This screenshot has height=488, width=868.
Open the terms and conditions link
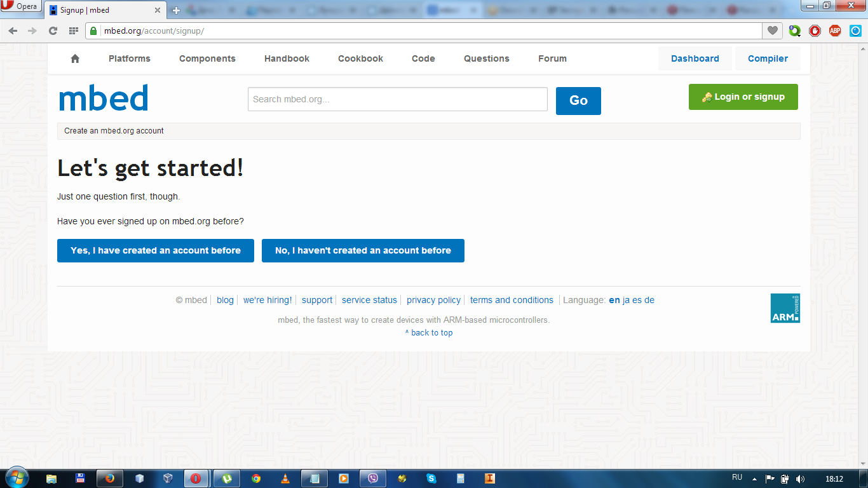point(512,300)
